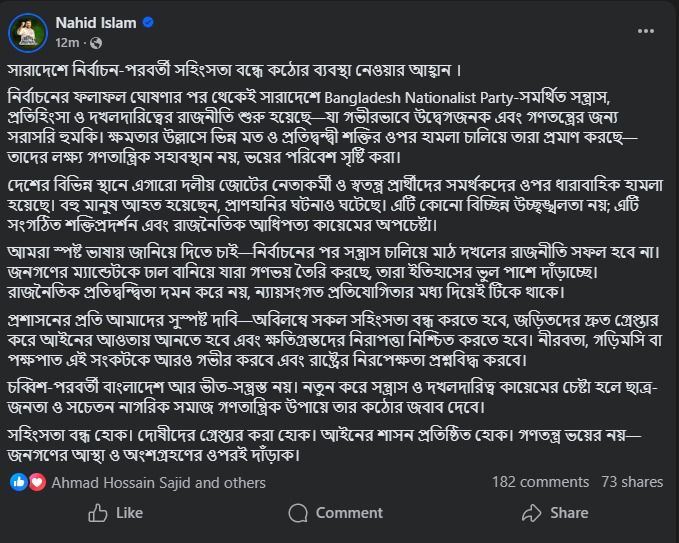Click the post's first headline sentence
The height and width of the screenshot is (543, 679).
pos(234,71)
